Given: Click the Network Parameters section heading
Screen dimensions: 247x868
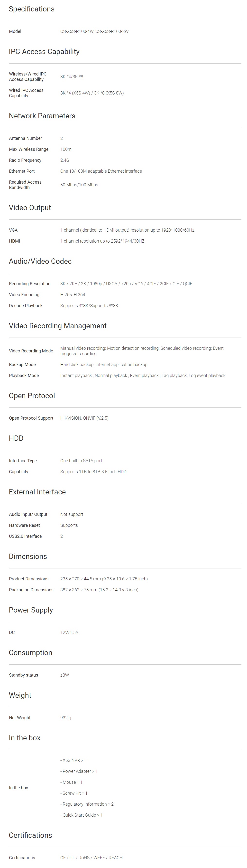Looking at the screenshot, I should (x=42, y=116).
